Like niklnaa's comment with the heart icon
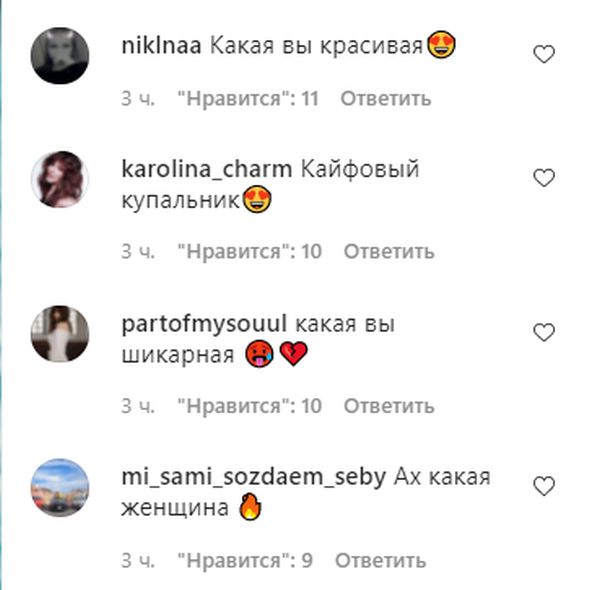This screenshot has width=600, height=590. coord(544,54)
